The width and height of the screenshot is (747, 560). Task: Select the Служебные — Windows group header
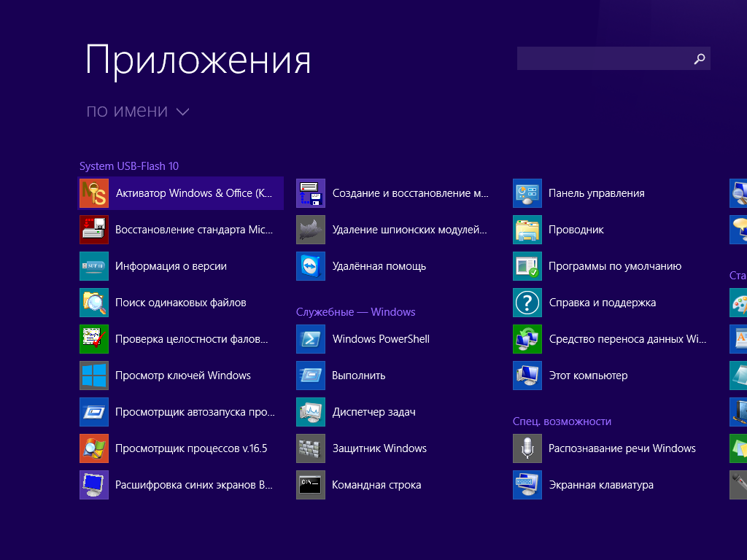click(355, 312)
